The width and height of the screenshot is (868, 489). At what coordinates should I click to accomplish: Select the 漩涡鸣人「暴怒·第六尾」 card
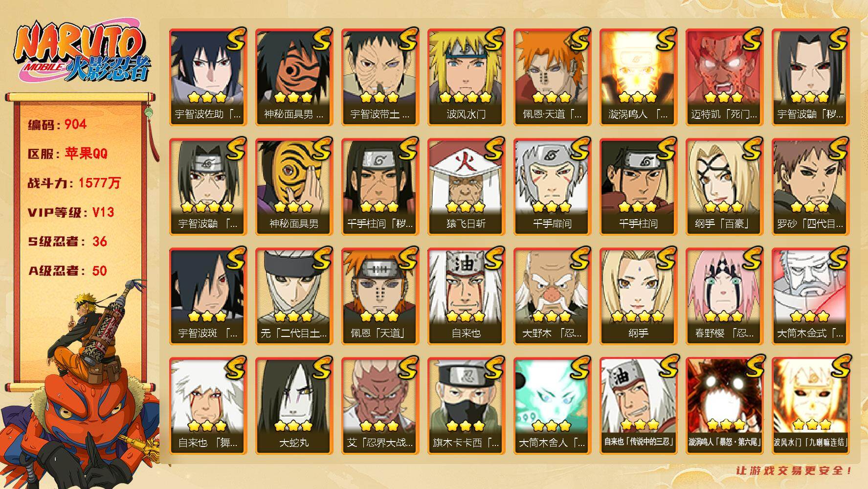tap(724, 405)
